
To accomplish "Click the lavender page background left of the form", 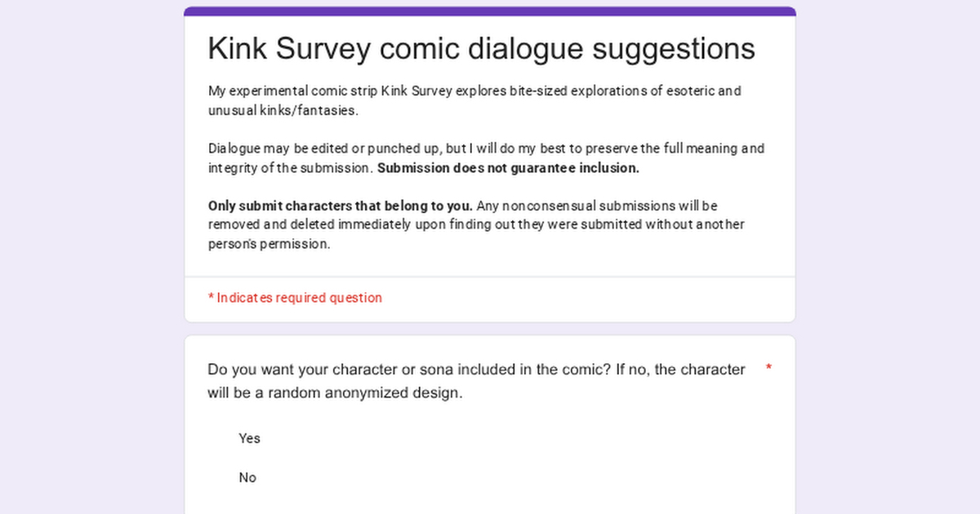I will [90, 245].
